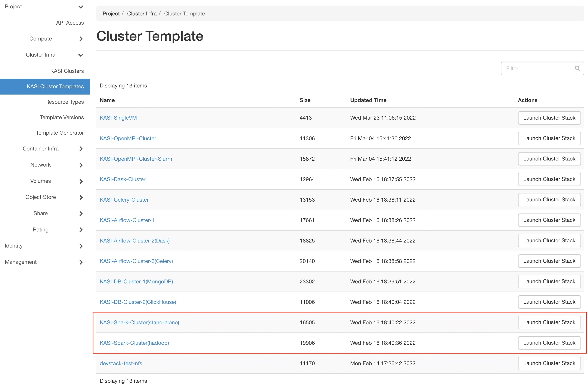This screenshot has height=384, width=588.
Task: Expand the Rating section chevron
Action: point(81,230)
